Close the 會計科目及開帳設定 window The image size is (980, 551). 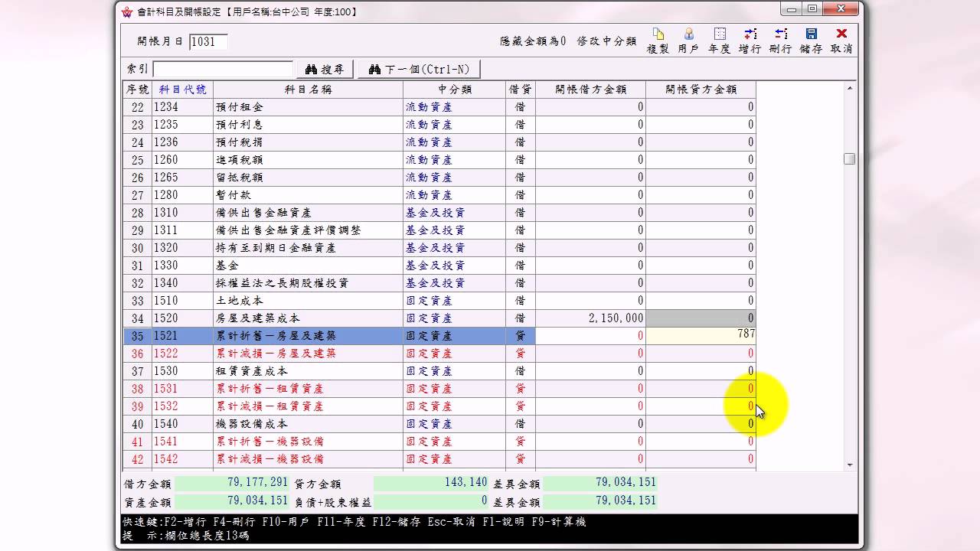point(841,8)
